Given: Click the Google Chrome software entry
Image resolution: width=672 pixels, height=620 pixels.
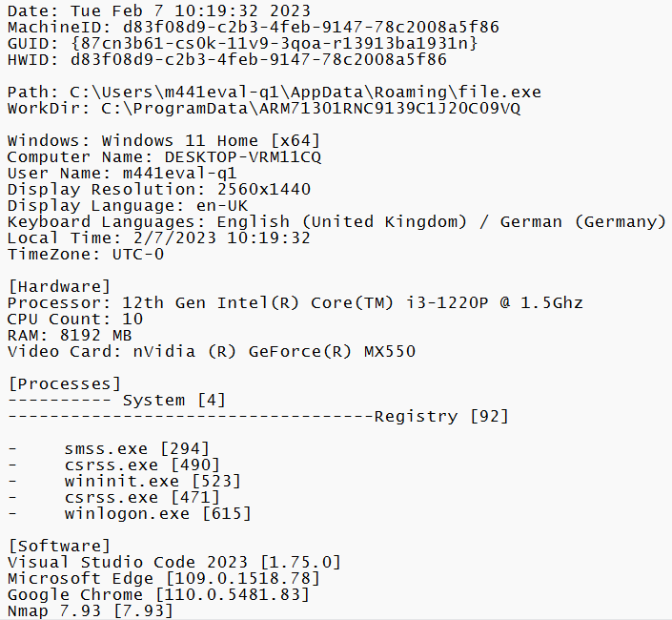Looking at the screenshot, I should [158, 594].
